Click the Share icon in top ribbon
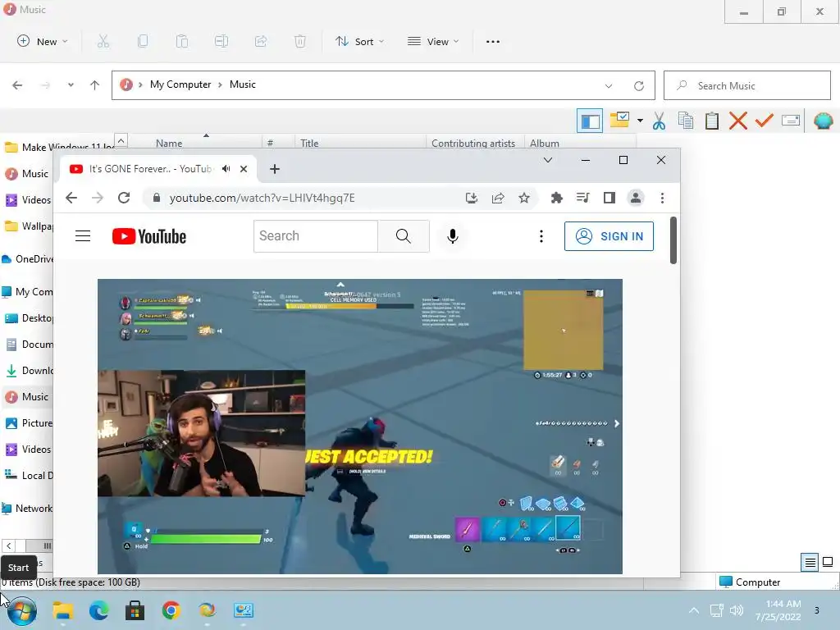840x630 pixels. [x=261, y=41]
